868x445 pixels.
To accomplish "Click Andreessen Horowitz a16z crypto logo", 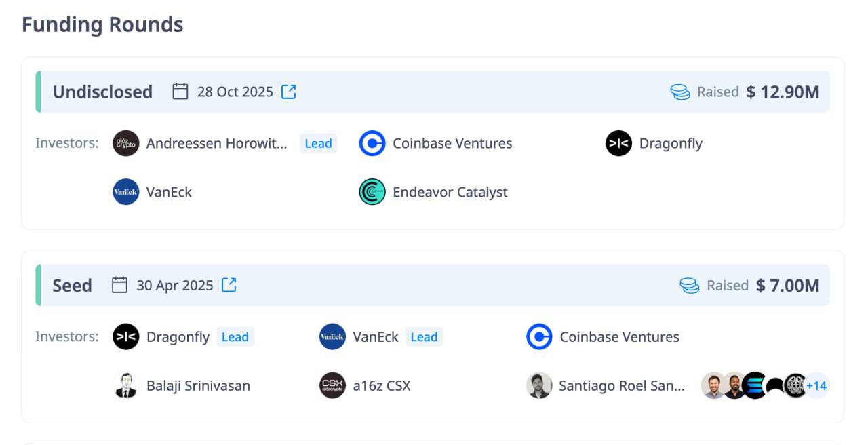I will [126, 143].
